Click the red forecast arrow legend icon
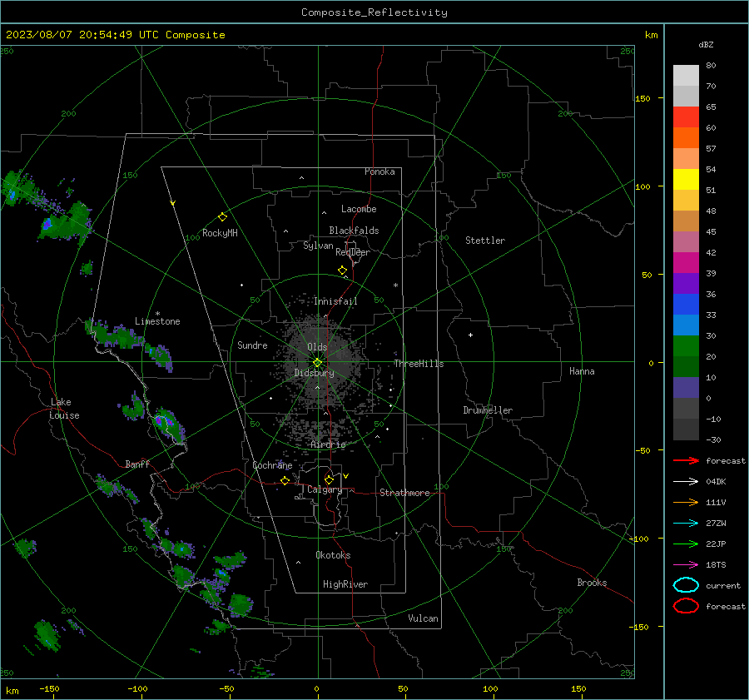The height and width of the screenshot is (700, 749). pos(686,460)
